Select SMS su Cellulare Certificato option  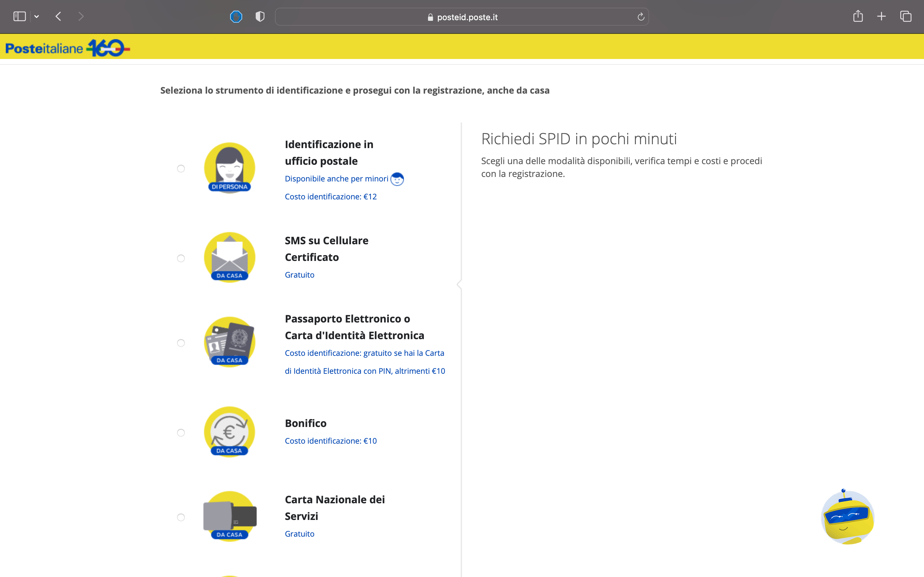point(181,258)
